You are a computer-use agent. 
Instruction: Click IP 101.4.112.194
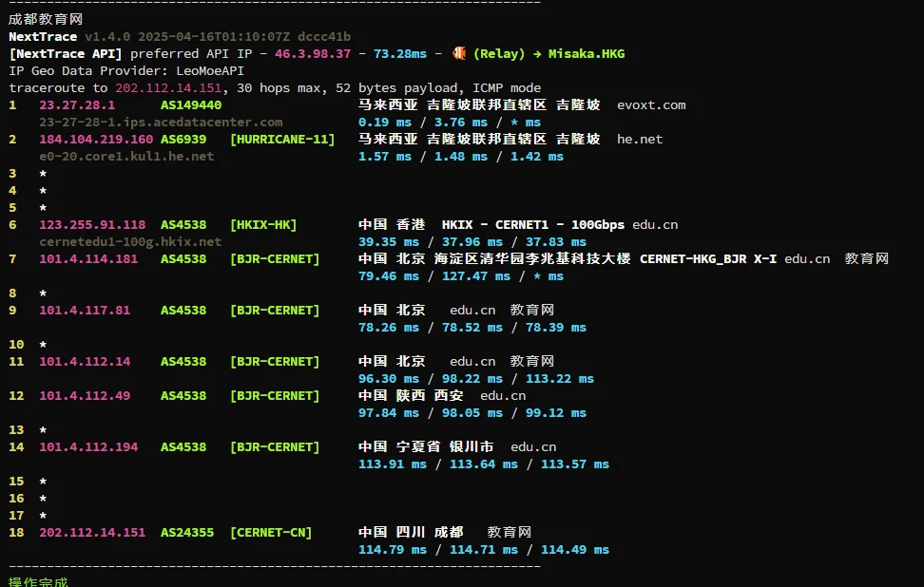[88, 446]
